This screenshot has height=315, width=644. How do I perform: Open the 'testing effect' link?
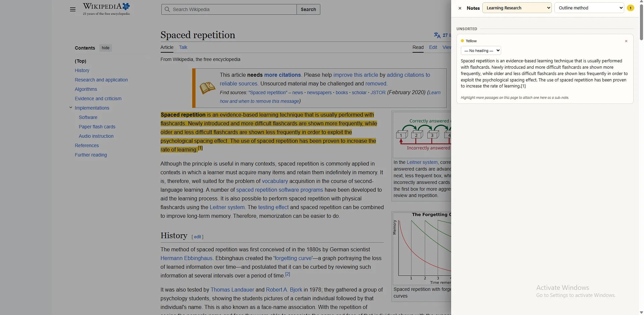pyautogui.click(x=273, y=207)
